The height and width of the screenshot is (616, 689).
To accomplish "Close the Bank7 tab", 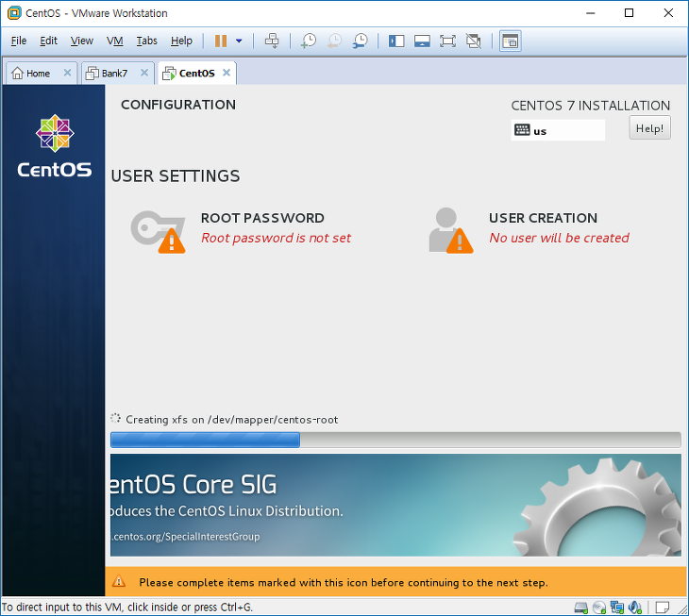I will (144, 73).
